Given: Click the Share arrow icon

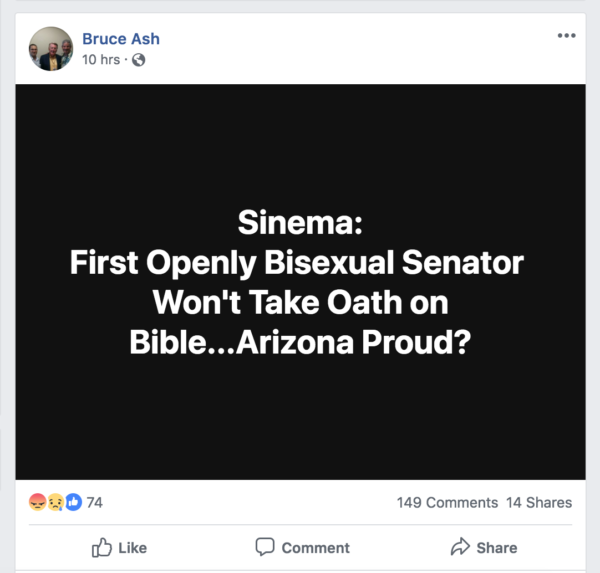Looking at the screenshot, I should [460, 546].
